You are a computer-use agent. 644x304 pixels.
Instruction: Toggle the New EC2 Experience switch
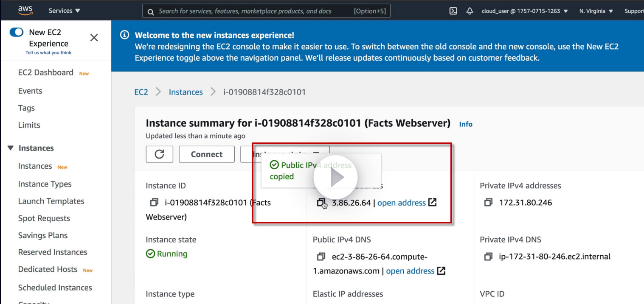coord(17,32)
